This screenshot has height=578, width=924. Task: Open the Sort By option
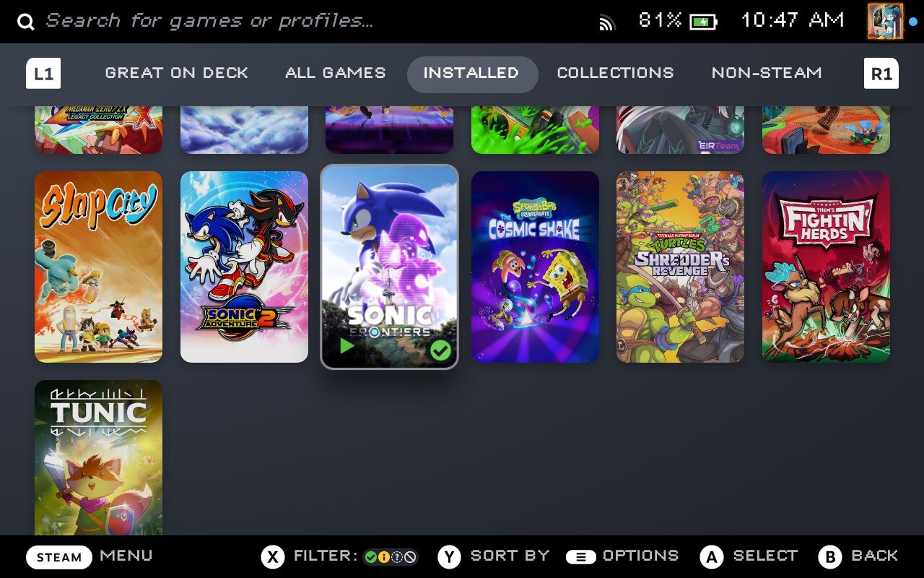click(510, 556)
